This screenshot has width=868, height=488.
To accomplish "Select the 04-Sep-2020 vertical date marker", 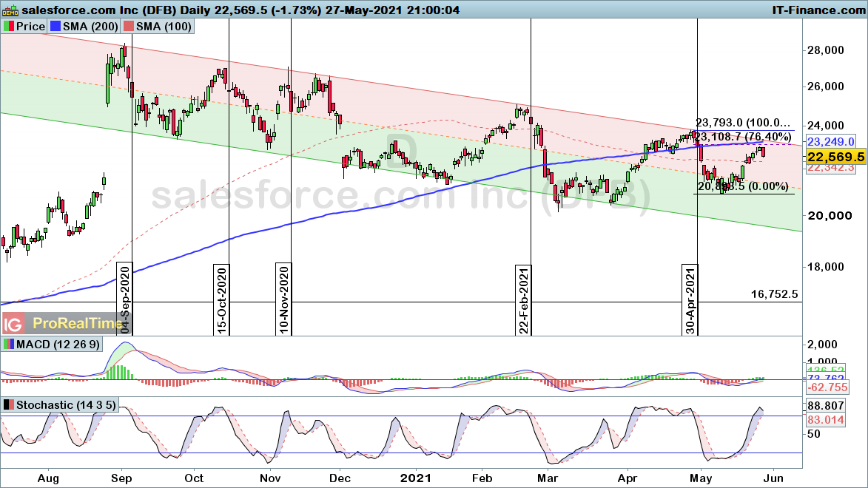I will 125,299.
